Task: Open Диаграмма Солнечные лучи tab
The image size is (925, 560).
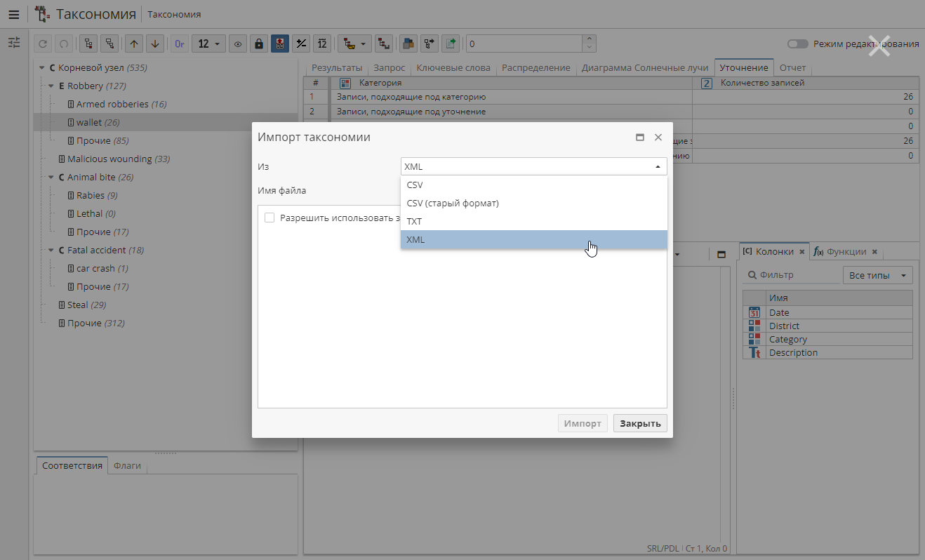Action: (645, 68)
